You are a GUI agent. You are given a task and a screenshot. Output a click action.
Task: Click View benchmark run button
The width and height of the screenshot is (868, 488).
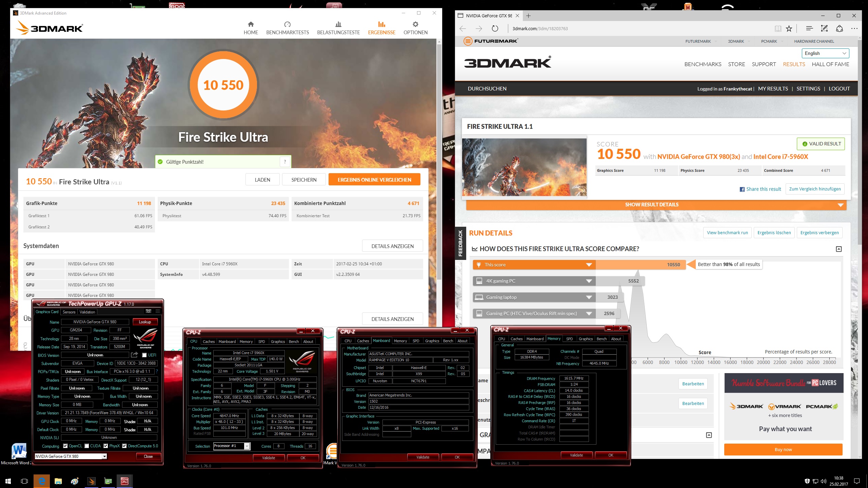727,232
